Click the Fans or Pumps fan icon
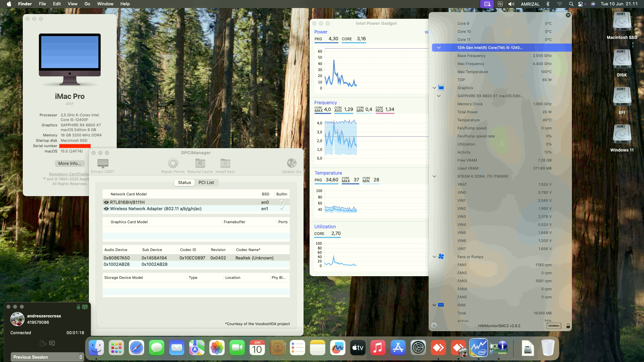644x362 pixels. click(442, 256)
